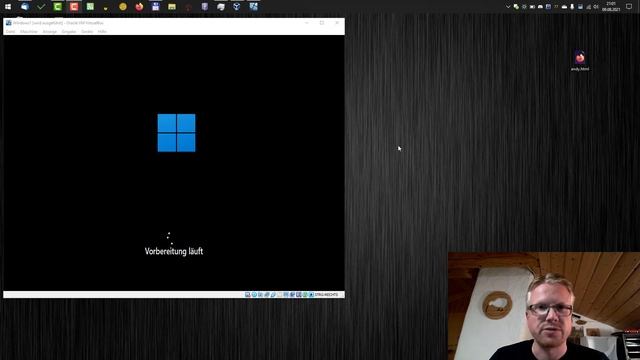This screenshot has height=360, width=640.
Task: Open the clock and date flyout
Action: point(611,7)
